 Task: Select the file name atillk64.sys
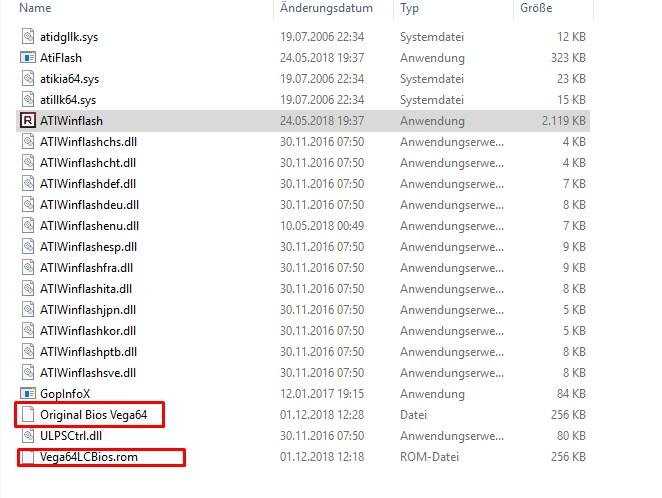click(68, 100)
